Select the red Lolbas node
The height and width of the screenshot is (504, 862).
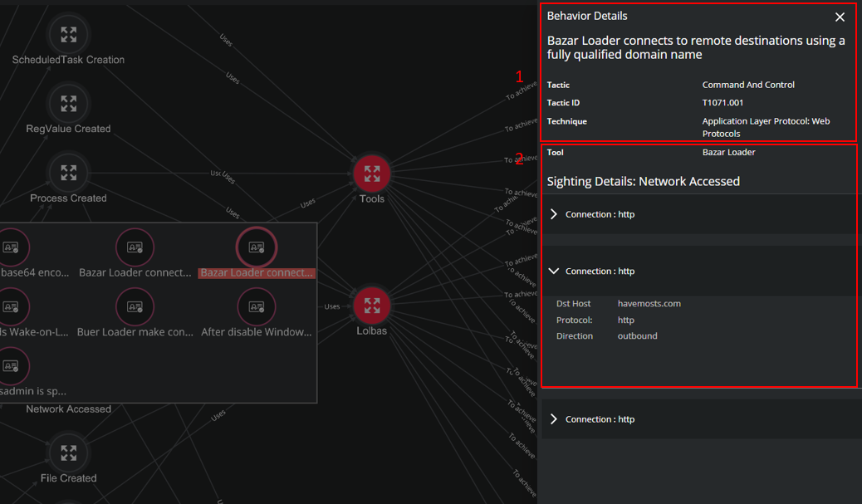tap(372, 306)
